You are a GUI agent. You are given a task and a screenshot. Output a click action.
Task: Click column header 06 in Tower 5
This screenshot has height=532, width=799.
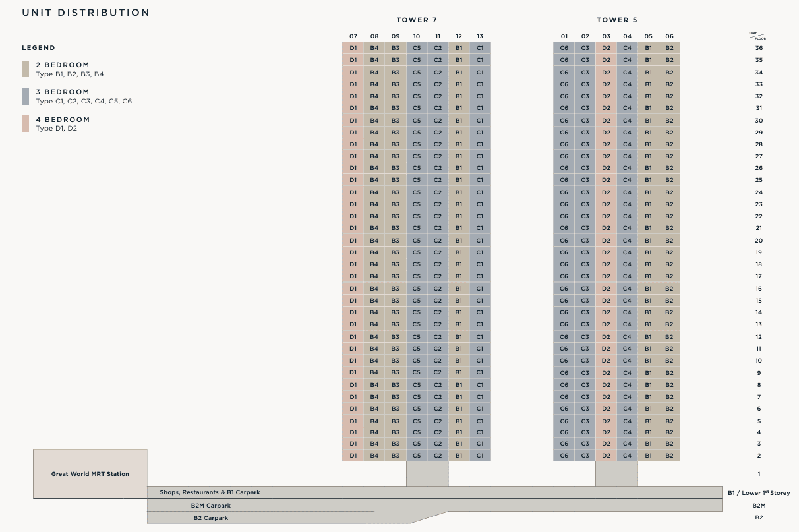click(670, 36)
